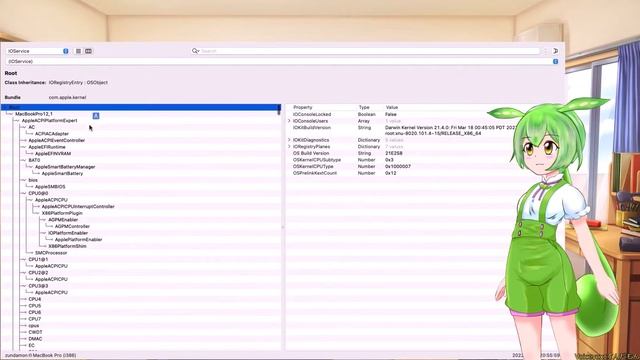This screenshot has width=640, height=360.
Task: Select ApplePlatformEnabler tree node
Action: (78, 240)
